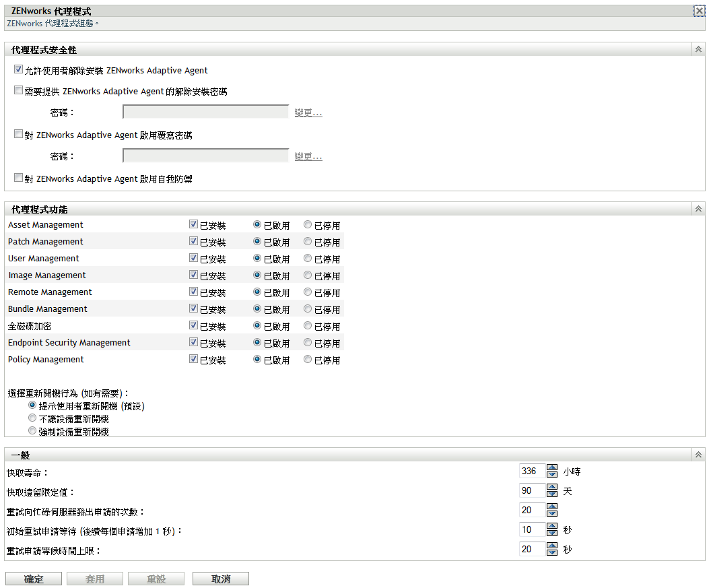Image resolution: width=711 pixels, height=588 pixels.
Task: Click the 重試申請等候時間上限 field showing 20
Action: (532, 549)
